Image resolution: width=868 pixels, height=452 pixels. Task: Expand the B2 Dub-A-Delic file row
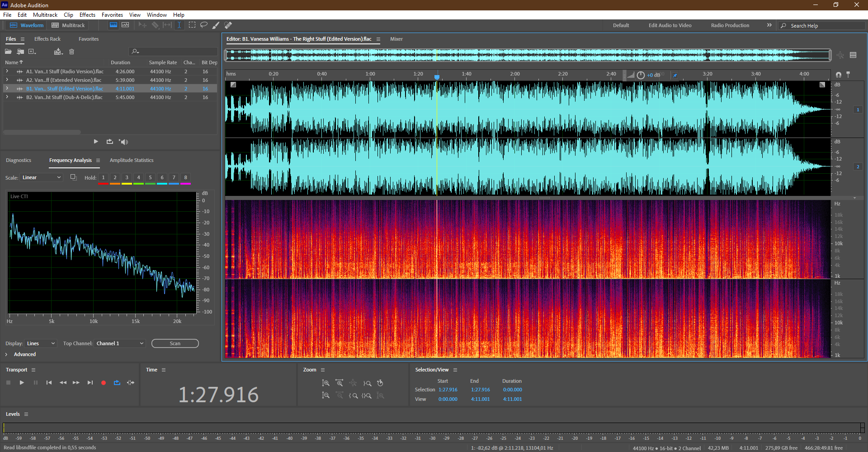coord(7,97)
